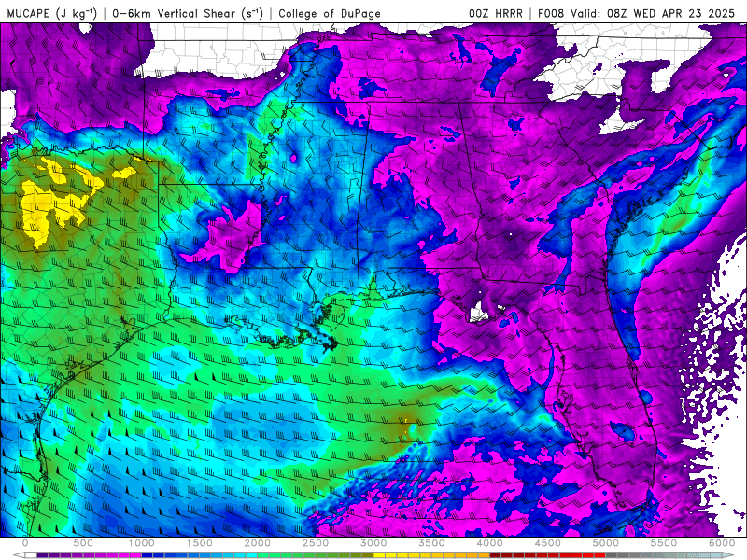Click the 4500 label on the color scale
747x560 pixels.
(x=548, y=543)
